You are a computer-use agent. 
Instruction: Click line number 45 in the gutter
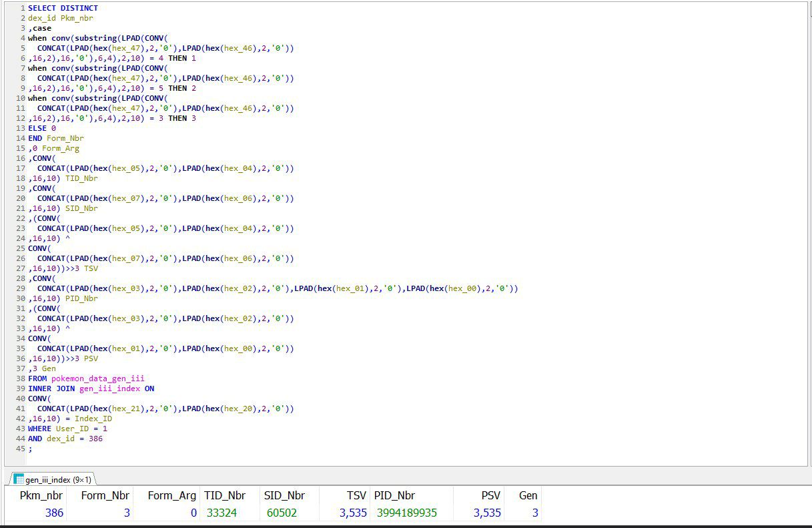pyautogui.click(x=21, y=449)
